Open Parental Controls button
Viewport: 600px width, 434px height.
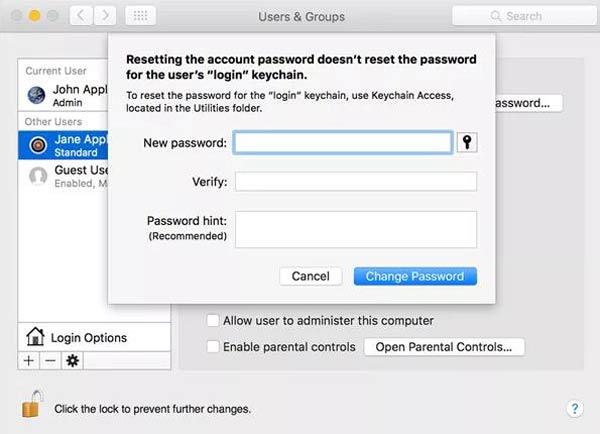click(444, 347)
